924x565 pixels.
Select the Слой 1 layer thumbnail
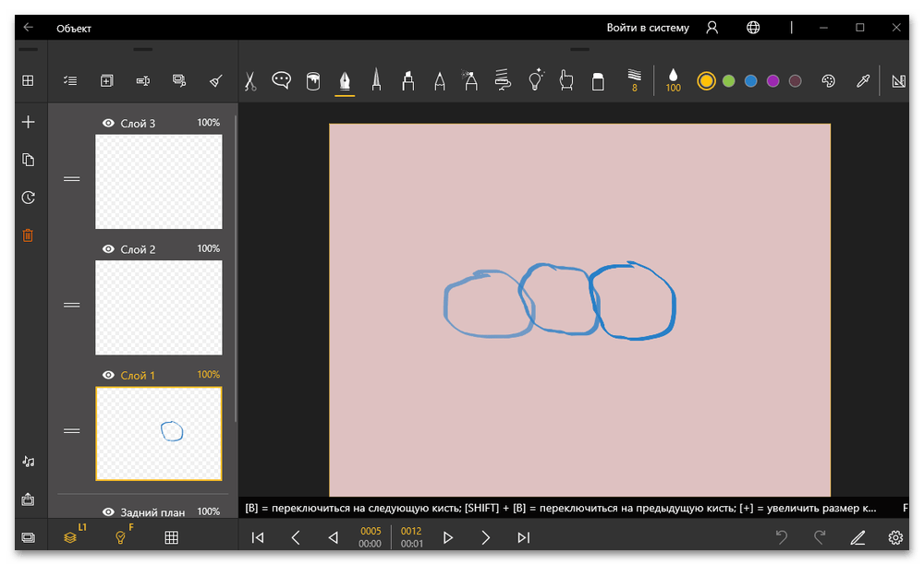pos(158,433)
